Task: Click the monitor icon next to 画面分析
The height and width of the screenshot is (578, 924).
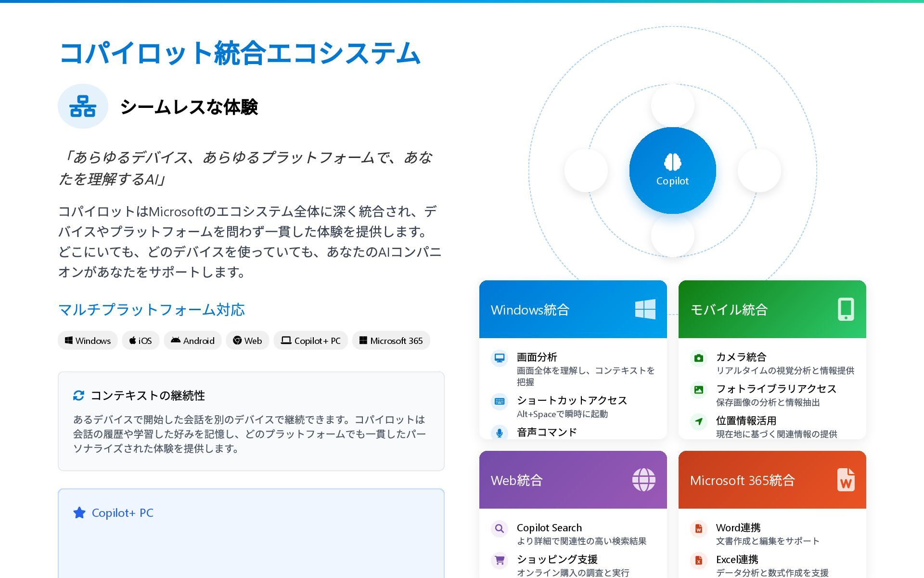Action: click(500, 358)
